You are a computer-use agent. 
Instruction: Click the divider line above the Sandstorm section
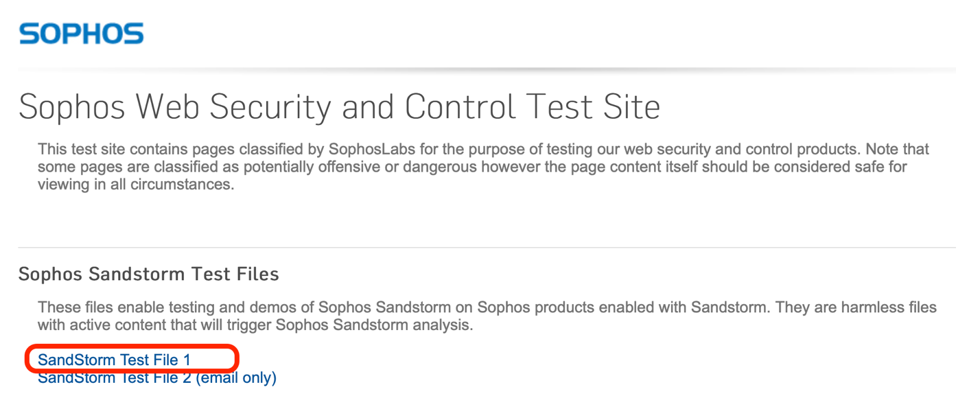coord(487,247)
